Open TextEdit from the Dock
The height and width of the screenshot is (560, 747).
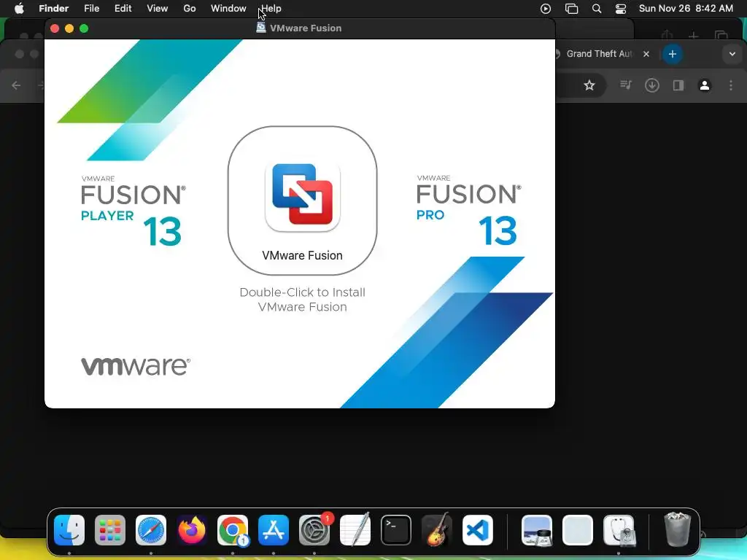[x=355, y=530]
